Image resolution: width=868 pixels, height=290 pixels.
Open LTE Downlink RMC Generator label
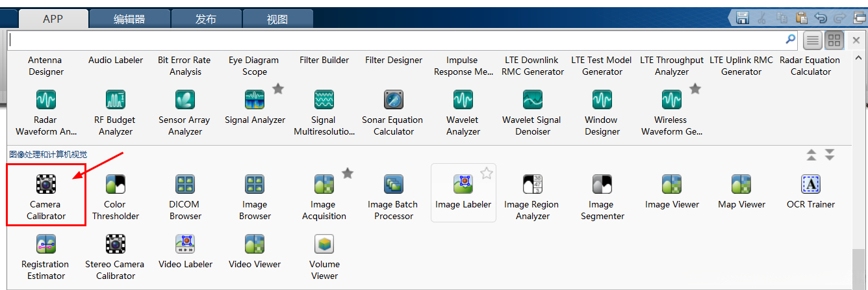pyautogui.click(x=533, y=66)
